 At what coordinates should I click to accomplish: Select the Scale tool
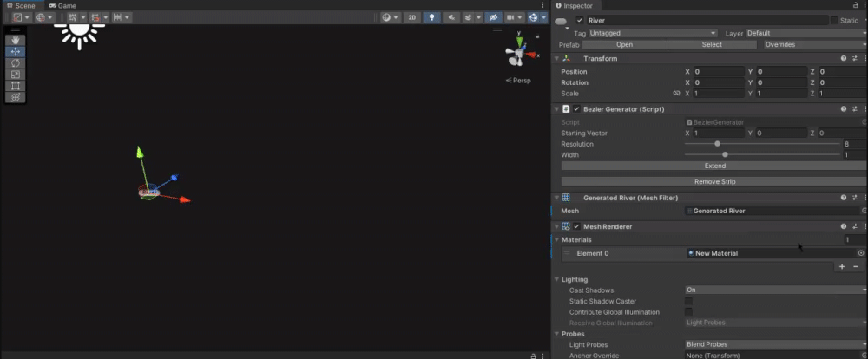(16, 75)
